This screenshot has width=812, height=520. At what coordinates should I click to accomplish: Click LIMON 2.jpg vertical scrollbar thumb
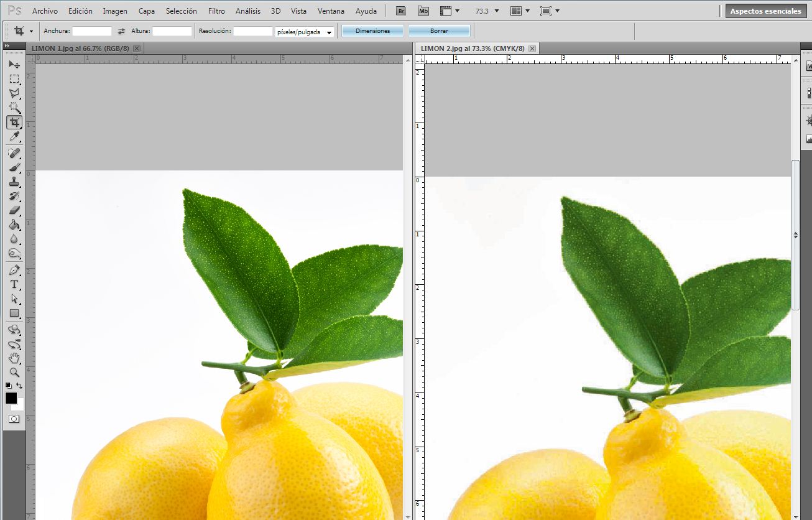795,235
